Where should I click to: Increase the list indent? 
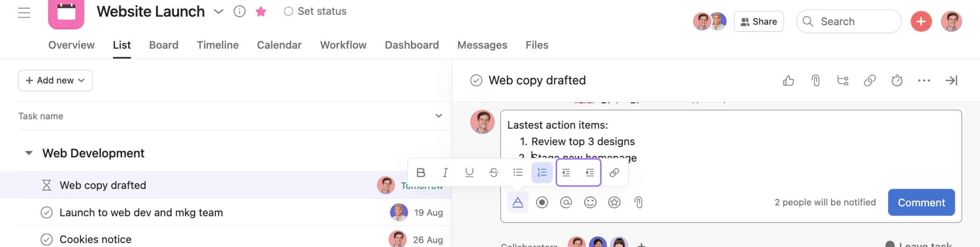point(590,173)
